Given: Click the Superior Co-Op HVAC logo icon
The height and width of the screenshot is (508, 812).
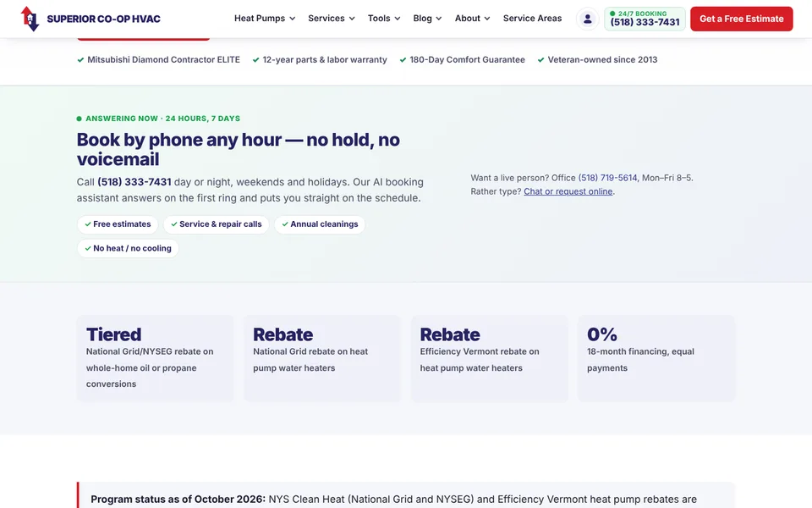Looking at the screenshot, I should click(x=30, y=19).
